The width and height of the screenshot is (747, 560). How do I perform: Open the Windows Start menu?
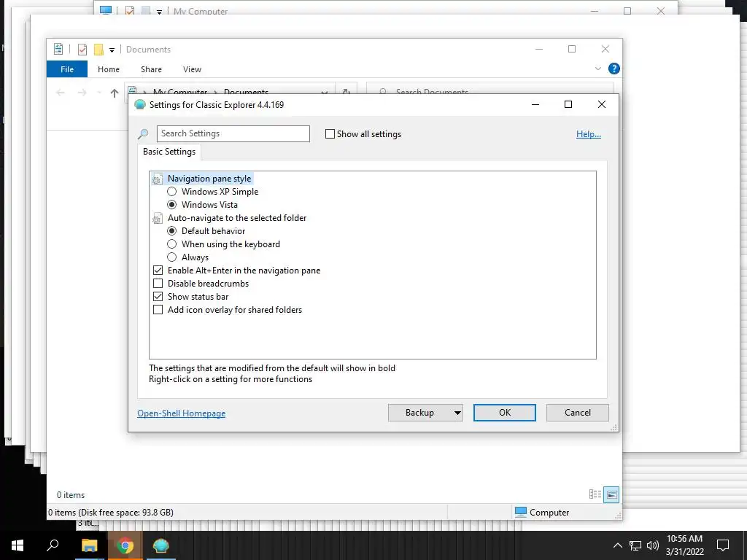coord(18,545)
